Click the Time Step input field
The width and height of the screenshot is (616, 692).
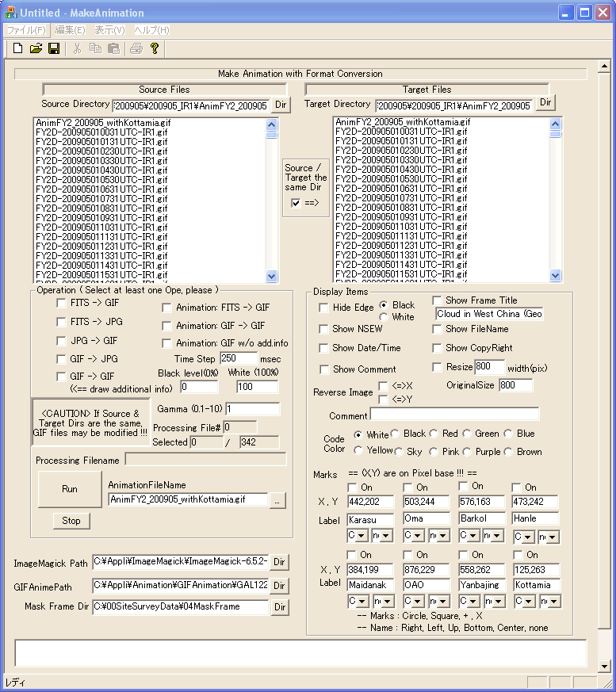[238, 359]
